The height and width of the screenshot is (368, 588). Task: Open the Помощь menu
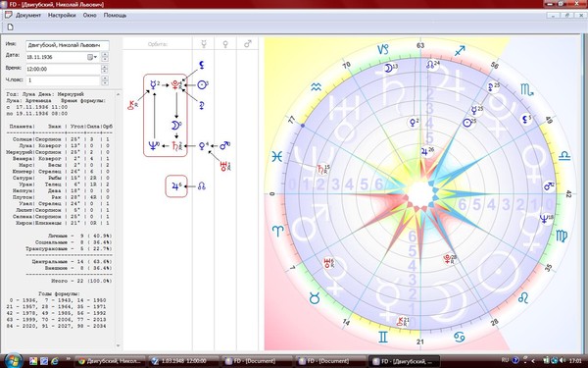click(x=115, y=16)
